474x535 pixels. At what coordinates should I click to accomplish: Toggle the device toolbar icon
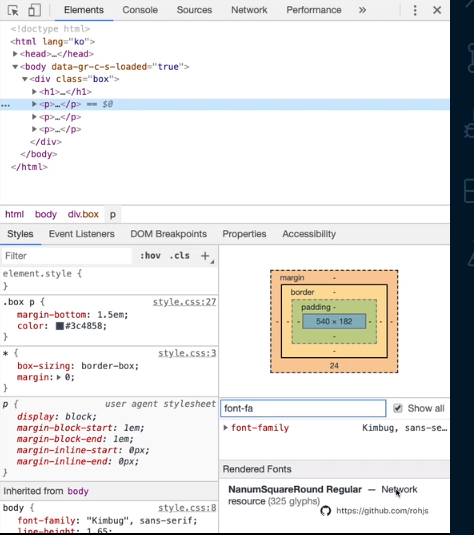(x=34, y=10)
